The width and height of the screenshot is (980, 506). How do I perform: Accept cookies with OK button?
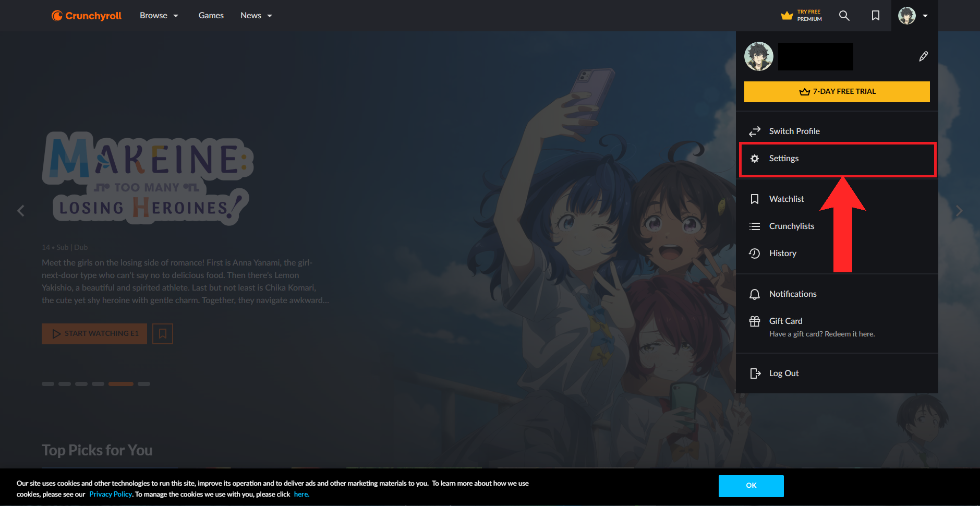pyautogui.click(x=751, y=486)
